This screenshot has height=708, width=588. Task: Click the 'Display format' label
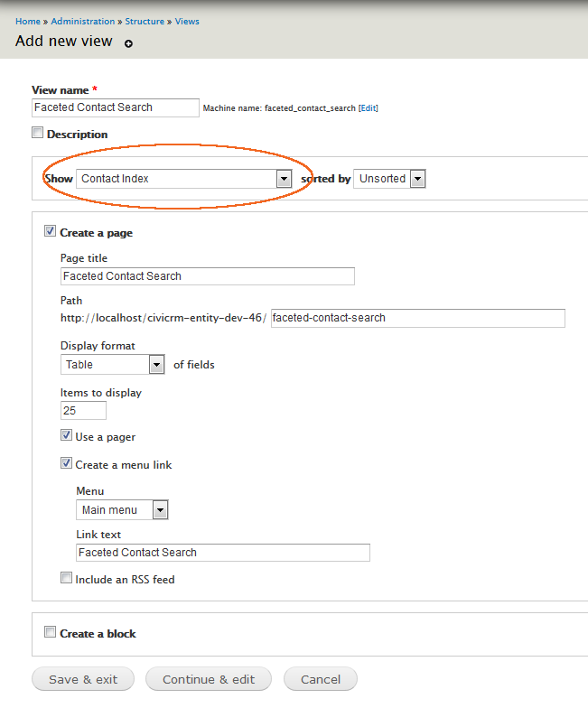click(98, 346)
